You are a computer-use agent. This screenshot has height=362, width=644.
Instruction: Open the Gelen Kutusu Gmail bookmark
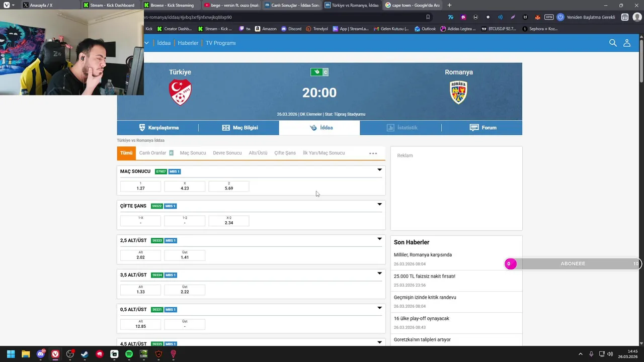[391, 29]
